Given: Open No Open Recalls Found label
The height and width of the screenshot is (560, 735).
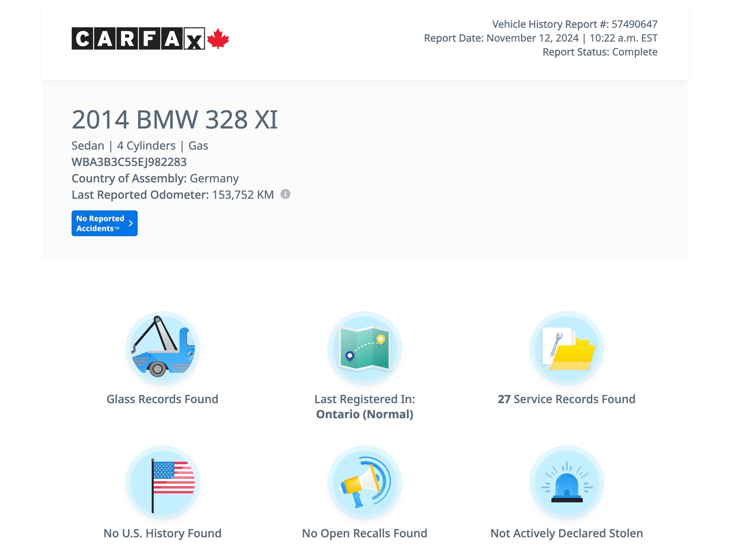Looking at the screenshot, I should [364, 533].
